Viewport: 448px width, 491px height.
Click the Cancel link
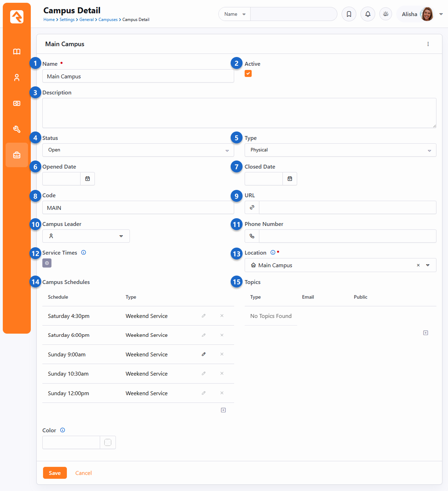coord(83,473)
